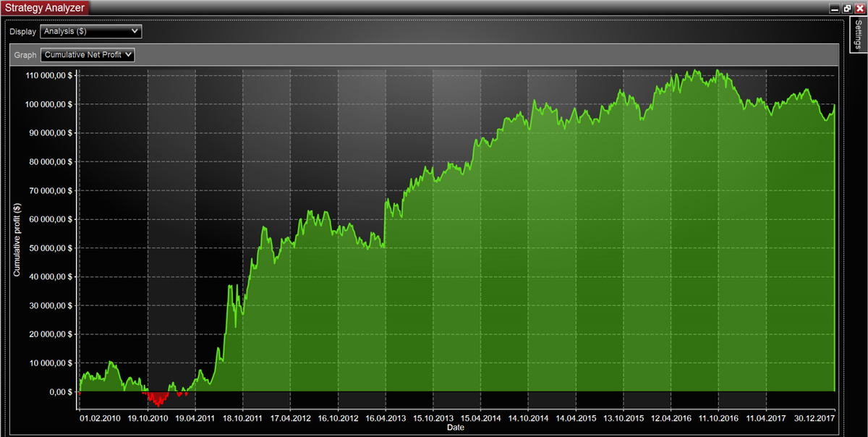Minimize the Strategy Analyzer window
868x437 pixels.
point(835,8)
